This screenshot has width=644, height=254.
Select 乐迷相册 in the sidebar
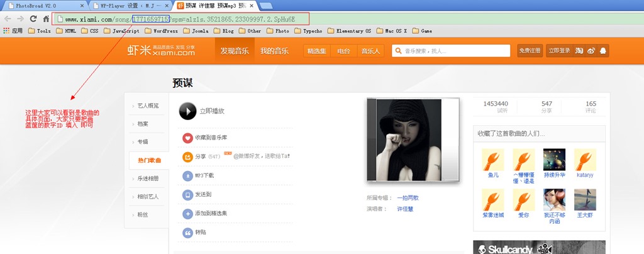coord(147,179)
